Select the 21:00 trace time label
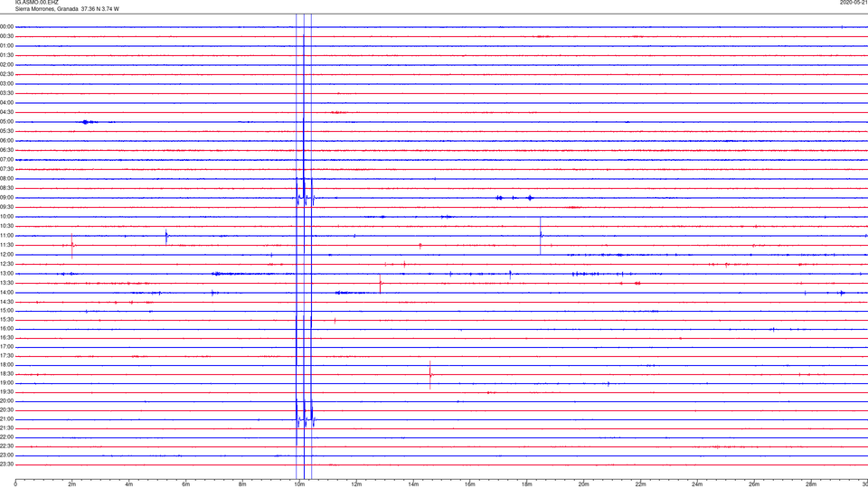The width and height of the screenshot is (868, 488). 6,418
